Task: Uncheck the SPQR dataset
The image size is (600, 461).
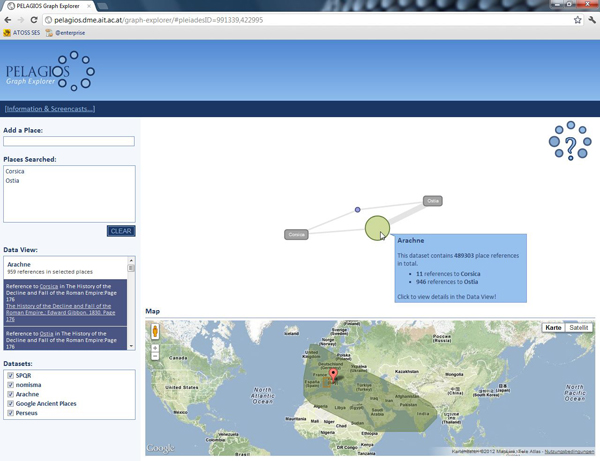Action: coord(10,376)
